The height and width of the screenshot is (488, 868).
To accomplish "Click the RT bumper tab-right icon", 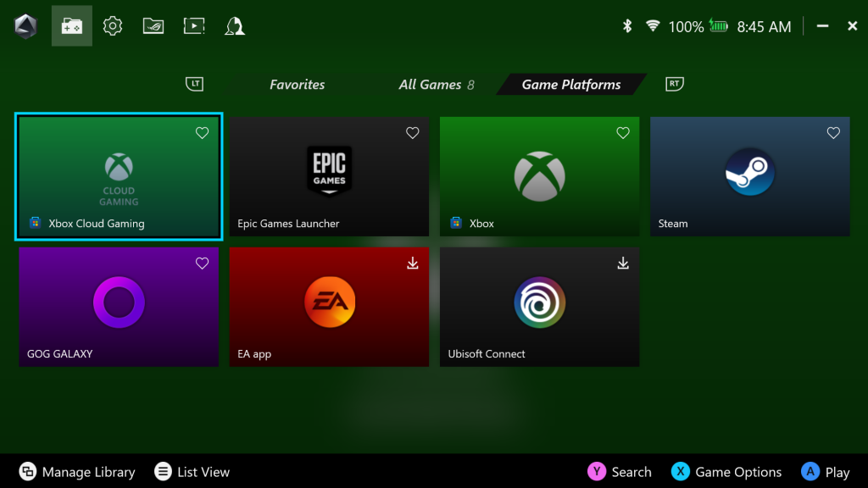I will [x=674, y=84].
